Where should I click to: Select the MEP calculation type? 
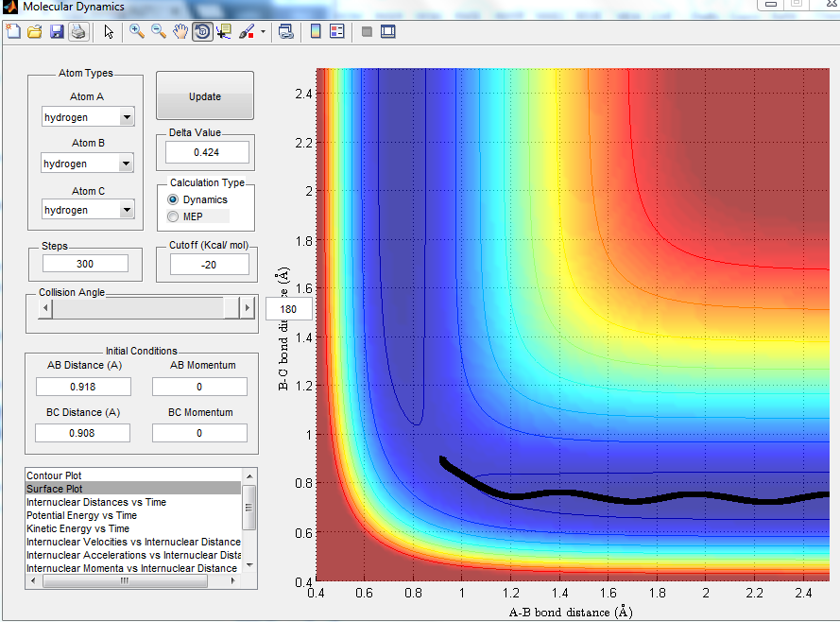coord(172,216)
